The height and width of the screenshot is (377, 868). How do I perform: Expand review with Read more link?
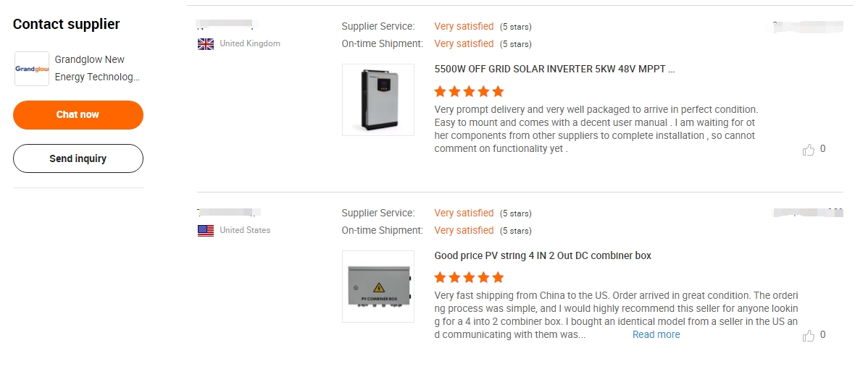click(656, 334)
